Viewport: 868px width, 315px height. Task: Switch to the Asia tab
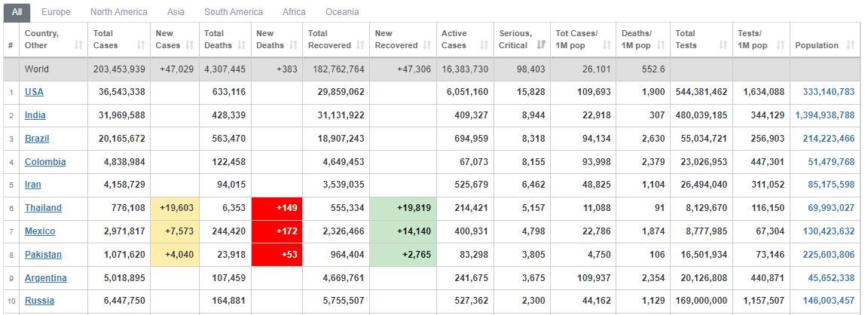click(x=176, y=11)
